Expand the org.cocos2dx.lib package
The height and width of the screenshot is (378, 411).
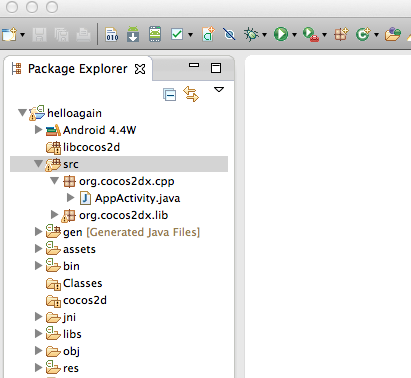coord(54,215)
